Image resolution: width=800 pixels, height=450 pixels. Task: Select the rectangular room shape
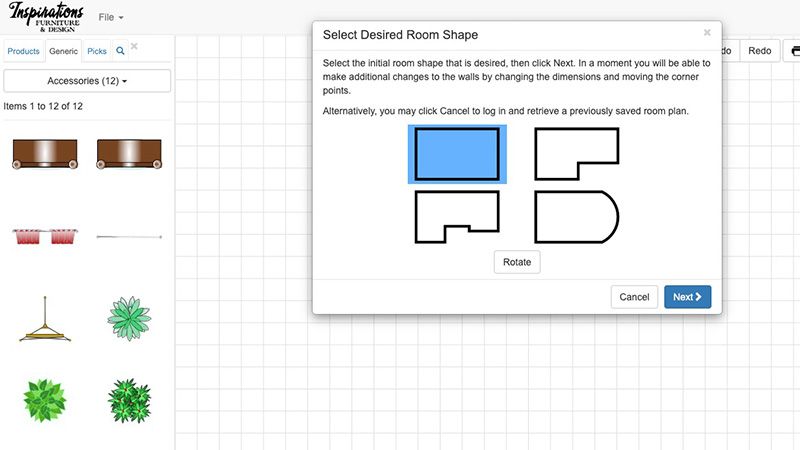(457, 154)
